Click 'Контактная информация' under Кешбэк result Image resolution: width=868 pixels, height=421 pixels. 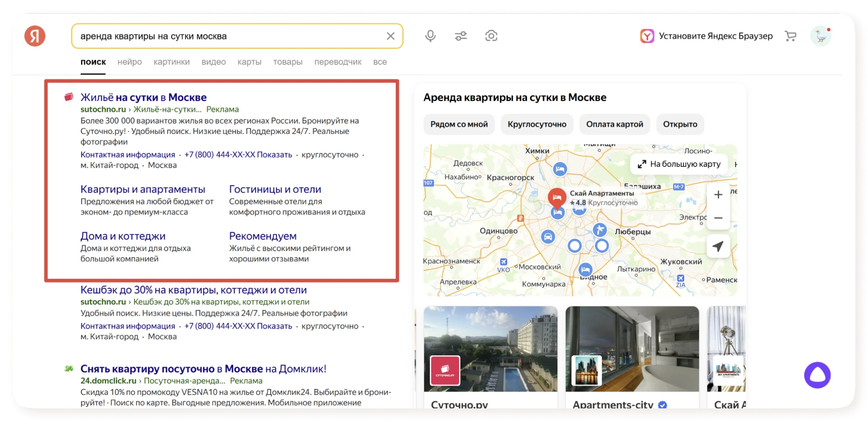[x=128, y=326]
